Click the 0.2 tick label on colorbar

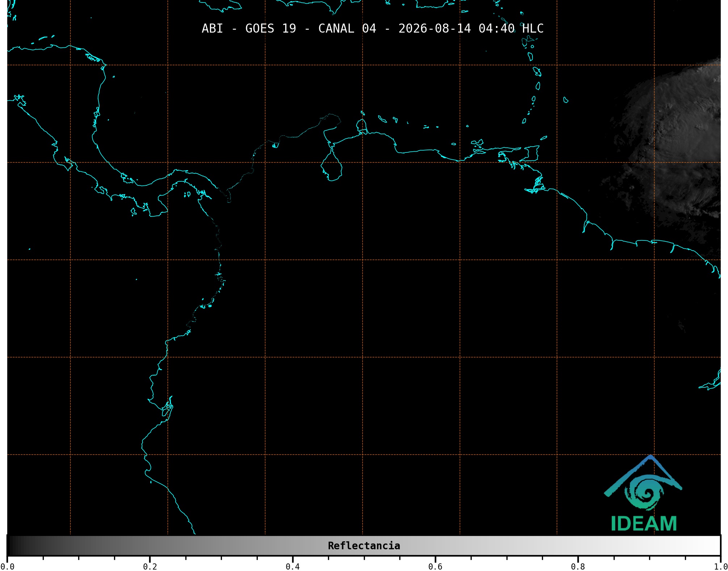(x=150, y=567)
